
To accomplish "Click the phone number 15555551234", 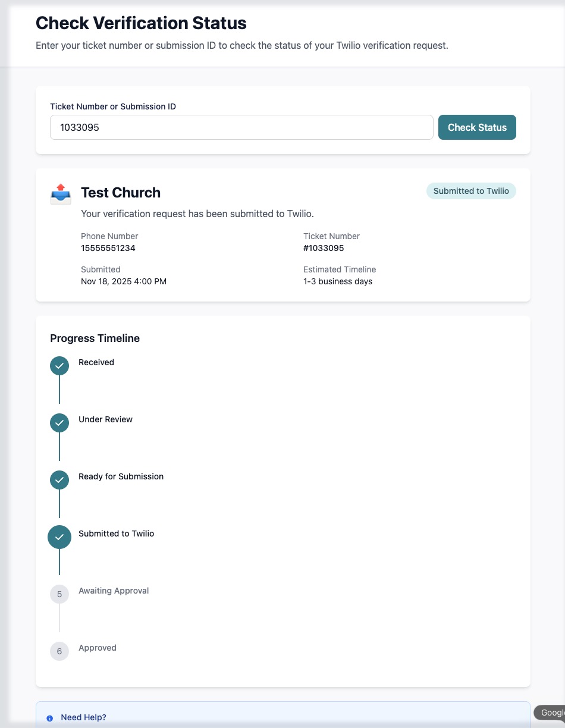I will click(x=108, y=248).
